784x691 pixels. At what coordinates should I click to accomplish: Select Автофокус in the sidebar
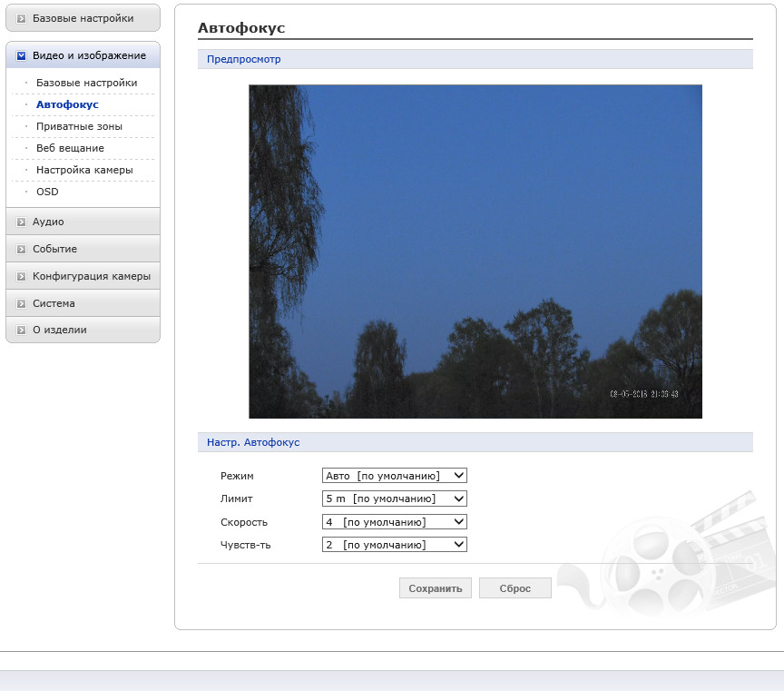point(67,104)
